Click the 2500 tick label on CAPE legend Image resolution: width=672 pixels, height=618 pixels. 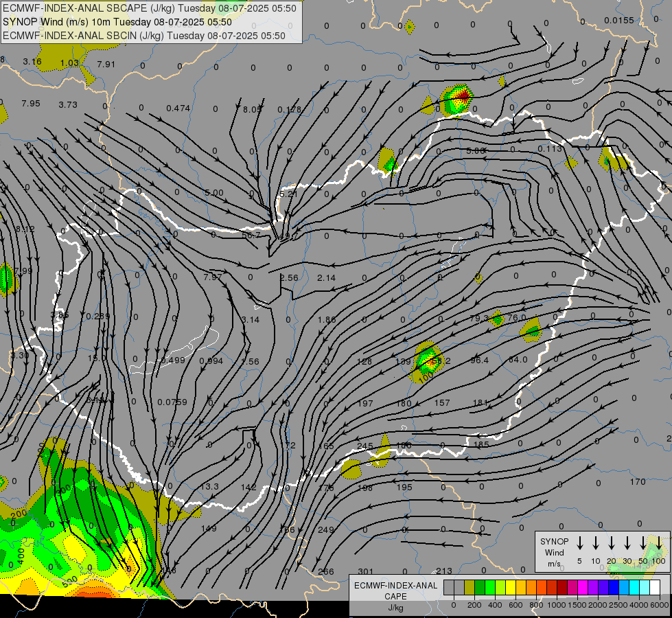click(x=618, y=605)
